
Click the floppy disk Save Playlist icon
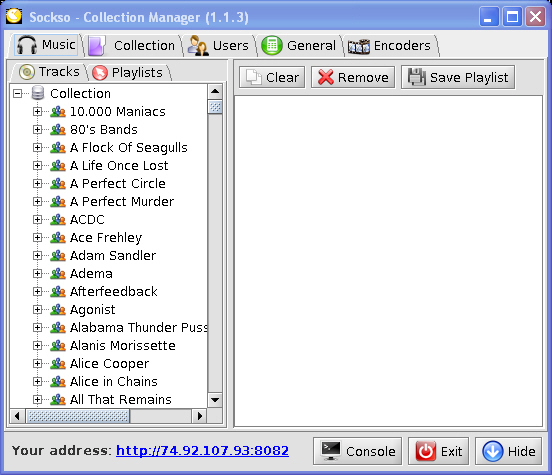pos(416,77)
